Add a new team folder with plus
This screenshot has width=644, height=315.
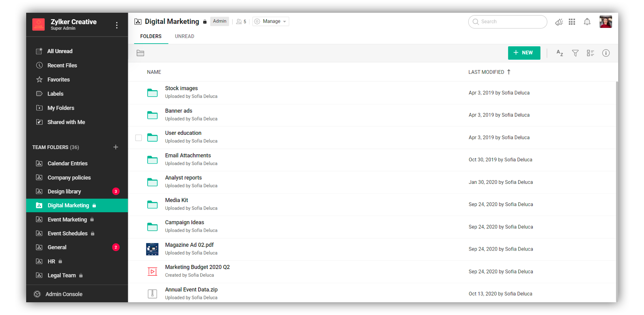116,147
